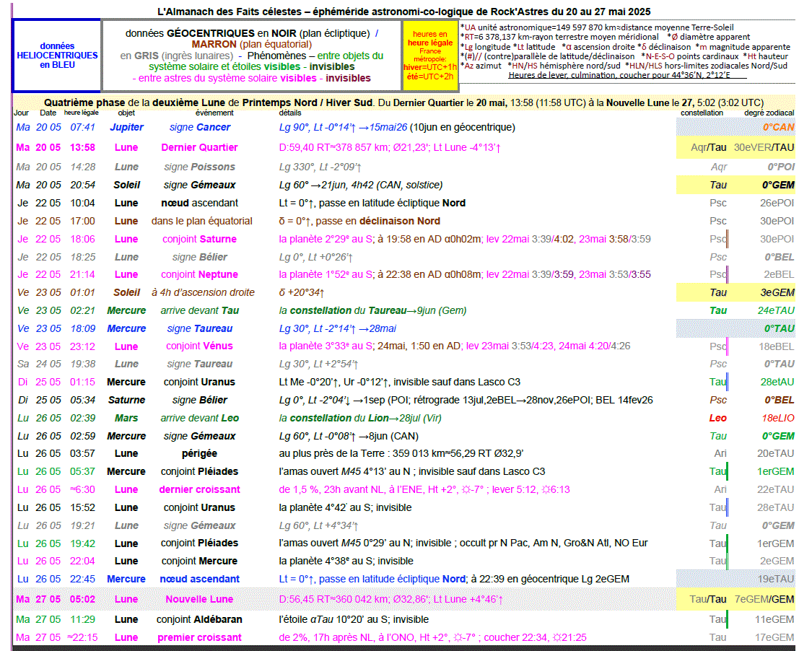Click the "conjoint Mercure" event
812x651 pixels.
pos(199,561)
